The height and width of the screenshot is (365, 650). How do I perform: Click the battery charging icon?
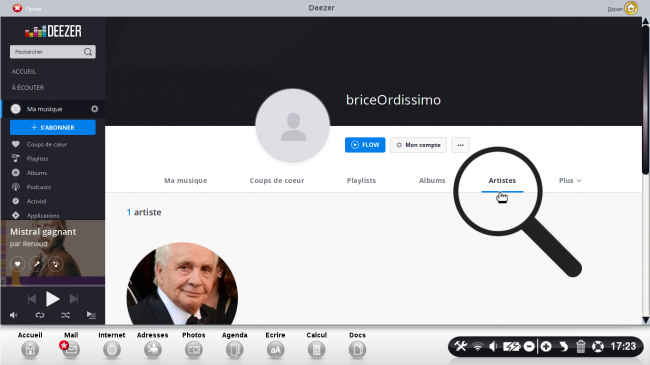tap(511, 346)
